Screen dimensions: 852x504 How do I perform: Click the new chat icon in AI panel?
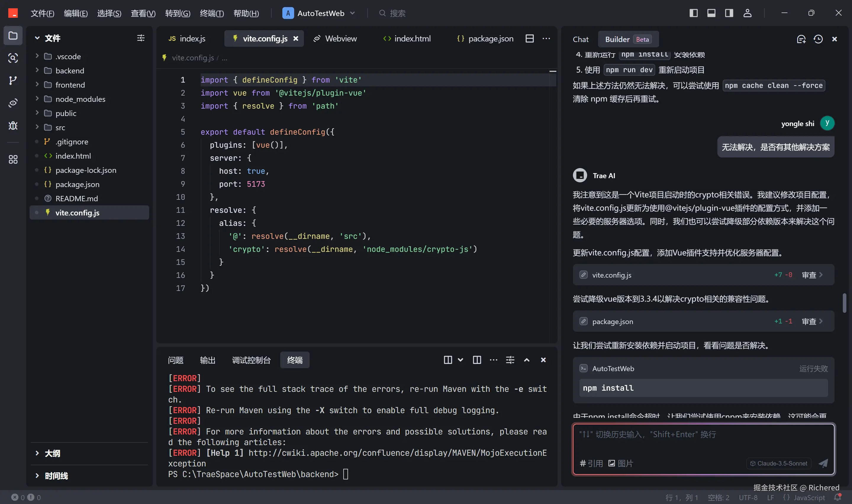click(x=801, y=39)
